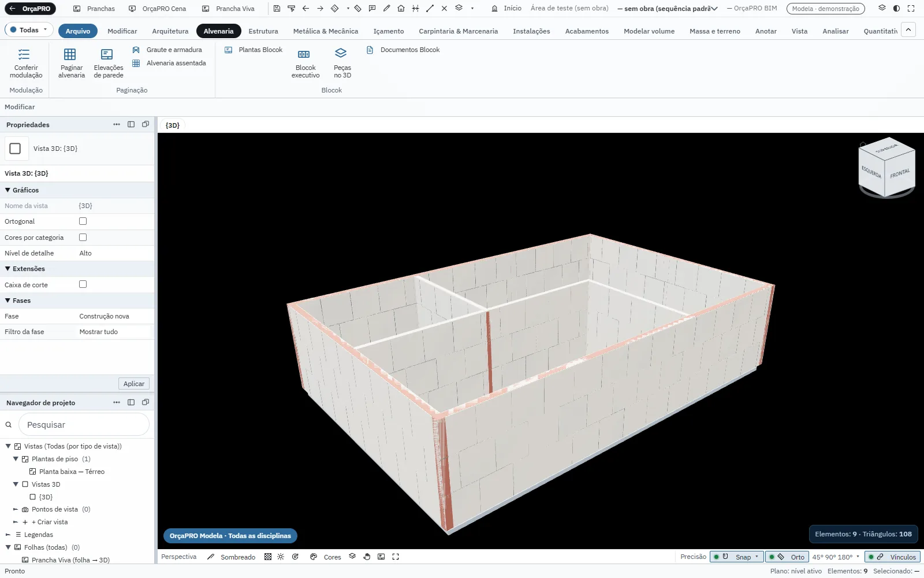Screen dimensions: 924x578
Task: Select the Instalações ribbon tab
Action: click(x=531, y=31)
